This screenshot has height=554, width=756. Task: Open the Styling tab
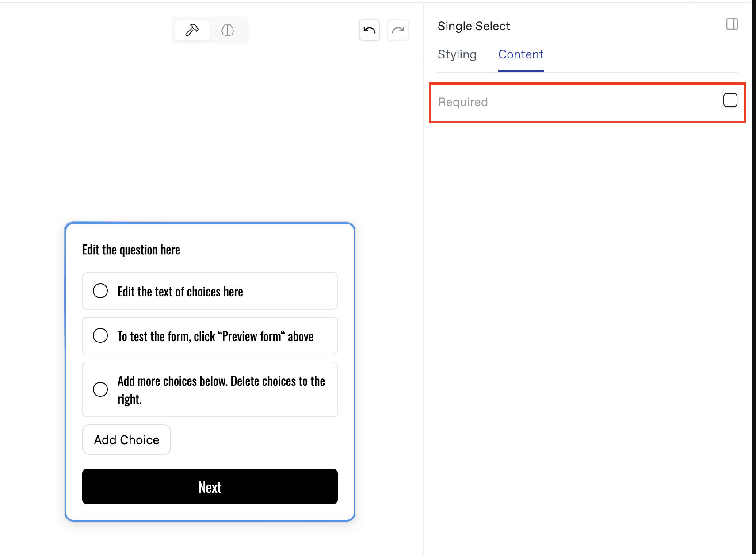click(457, 54)
